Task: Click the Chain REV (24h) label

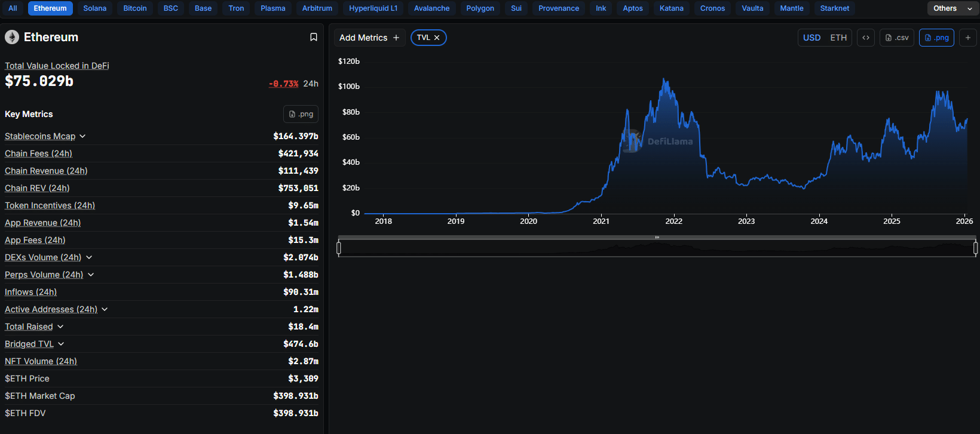Action: [37, 188]
